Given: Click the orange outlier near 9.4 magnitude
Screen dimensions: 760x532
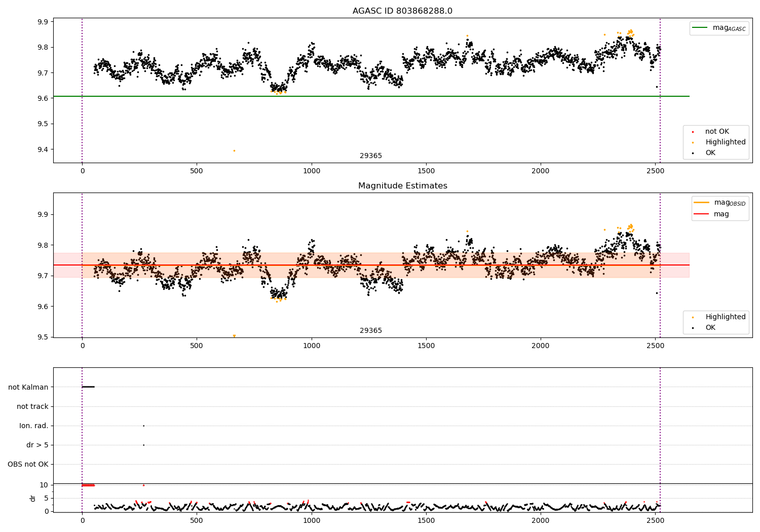Looking at the screenshot, I should click(234, 150).
